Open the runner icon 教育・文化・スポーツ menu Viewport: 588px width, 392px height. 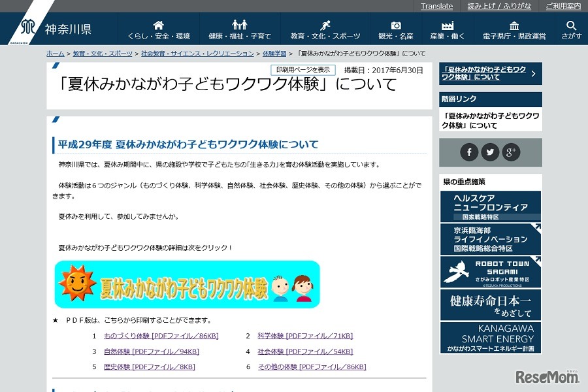[325, 29]
